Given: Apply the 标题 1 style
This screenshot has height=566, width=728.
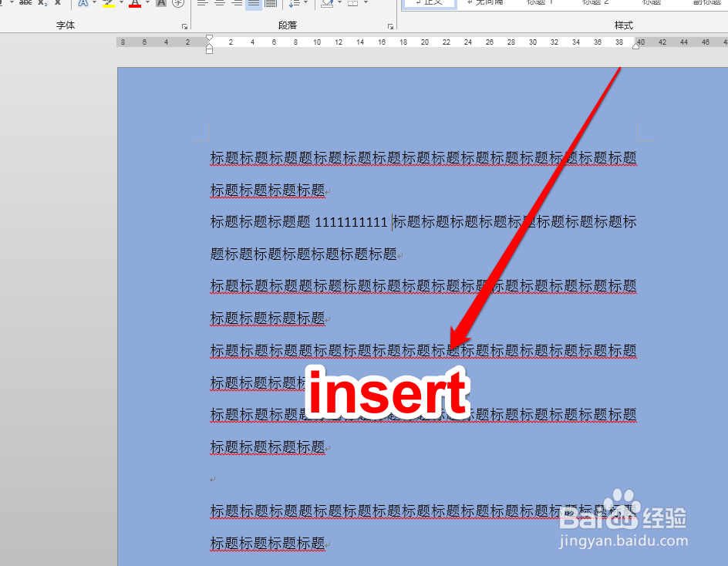Looking at the screenshot, I should [540, 3].
